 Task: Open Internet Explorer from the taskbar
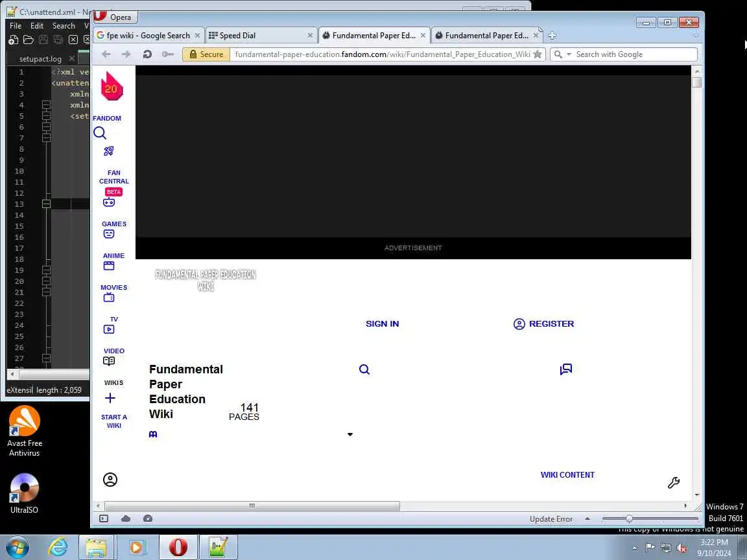(58, 547)
